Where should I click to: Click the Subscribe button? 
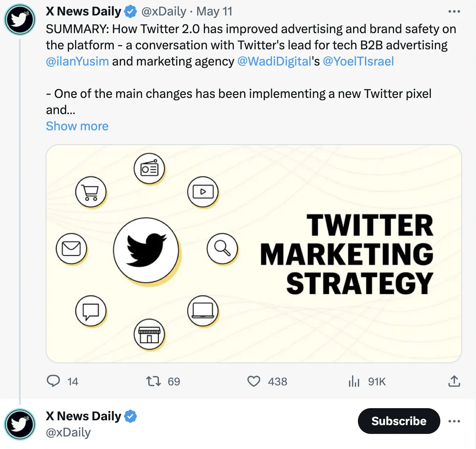tap(399, 421)
